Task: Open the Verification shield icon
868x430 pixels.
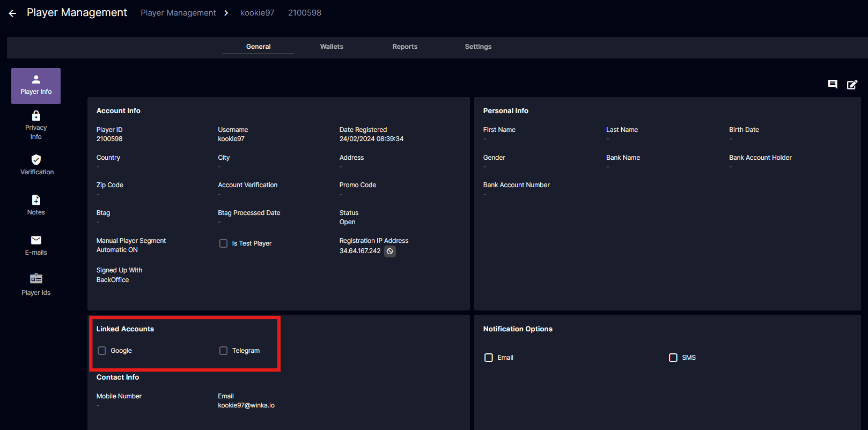Action: (36, 160)
